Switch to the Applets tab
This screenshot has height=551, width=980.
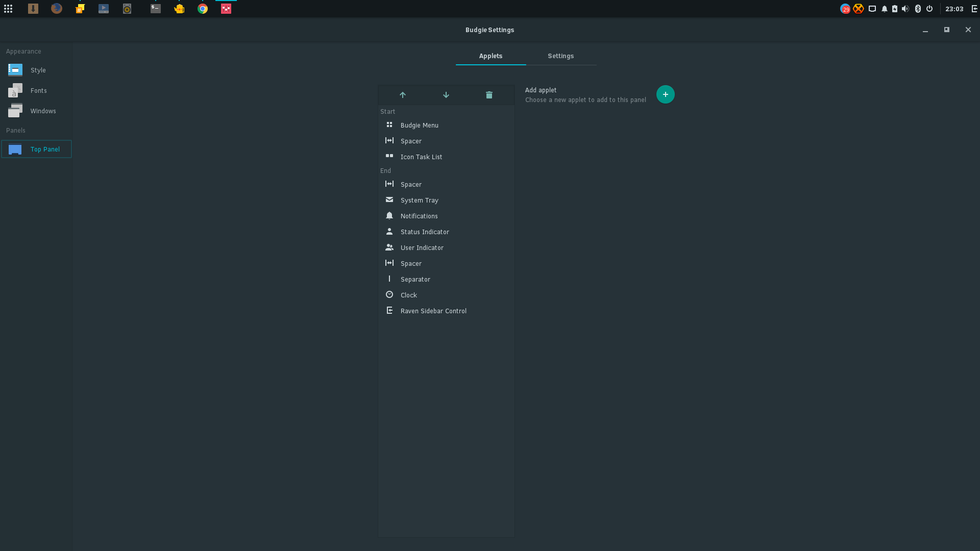491,56
